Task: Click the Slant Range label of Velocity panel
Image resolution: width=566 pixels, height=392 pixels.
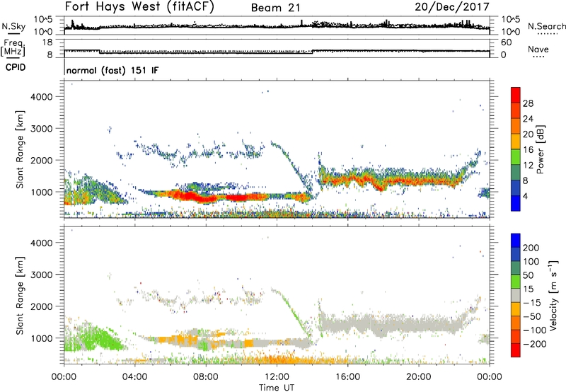Action: (x=20, y=296)
